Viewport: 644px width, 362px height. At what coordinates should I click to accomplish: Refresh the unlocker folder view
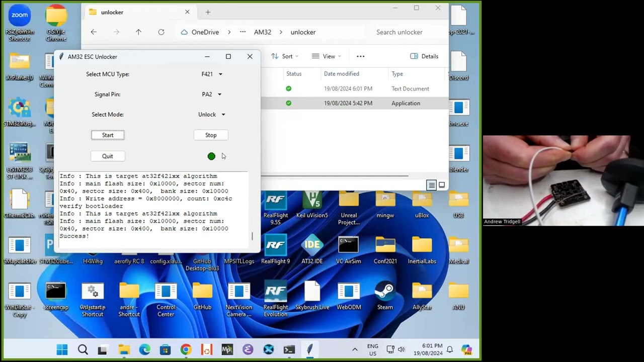161,32
